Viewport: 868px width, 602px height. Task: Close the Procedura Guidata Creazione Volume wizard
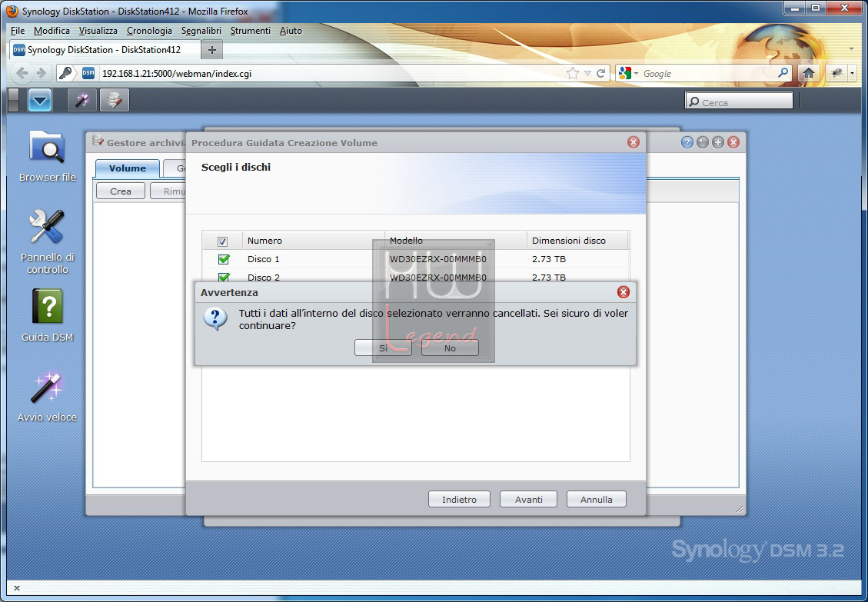[634, 142]
